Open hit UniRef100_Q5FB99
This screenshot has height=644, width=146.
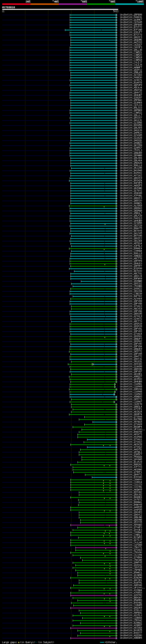pos(131,25)
